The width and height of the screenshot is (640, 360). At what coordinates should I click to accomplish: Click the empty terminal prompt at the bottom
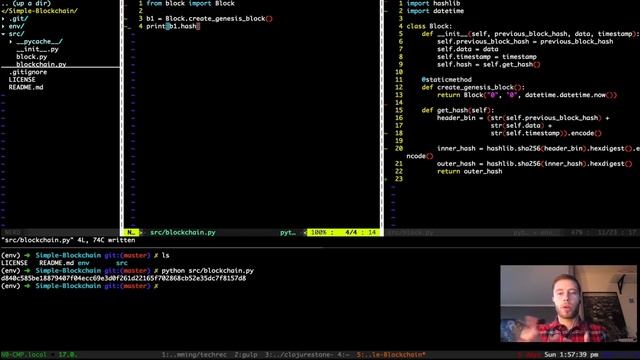coord(80,286)
